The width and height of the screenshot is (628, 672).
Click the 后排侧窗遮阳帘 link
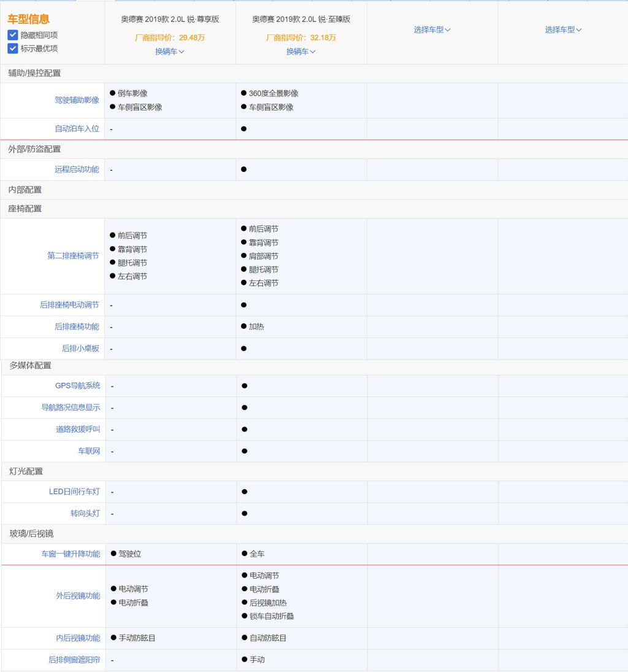pyautogui.click(x=74, y=660)
